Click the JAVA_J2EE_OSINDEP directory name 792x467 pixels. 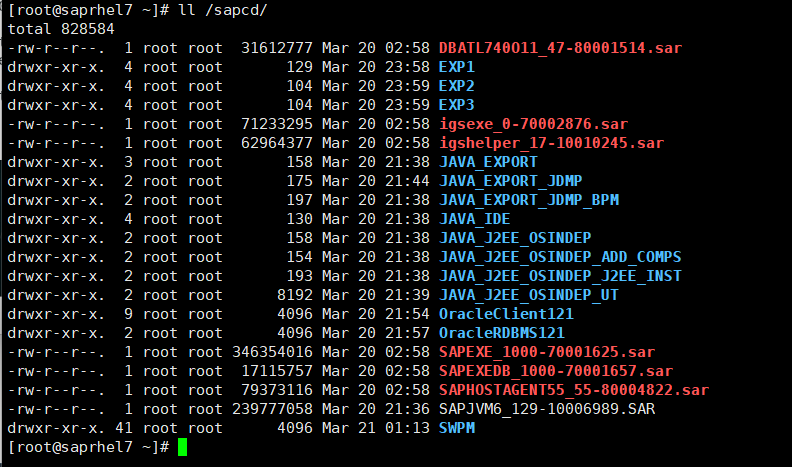click(x=515, y=238)
